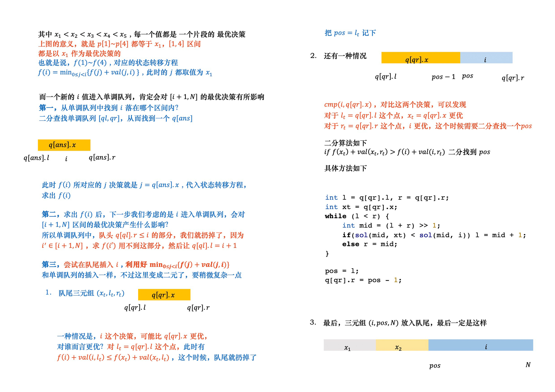
Task: Click the code line "int l = q[qr].l, r = q[qr].r;"
Action: pyautogui.click(x=387, y=198)
